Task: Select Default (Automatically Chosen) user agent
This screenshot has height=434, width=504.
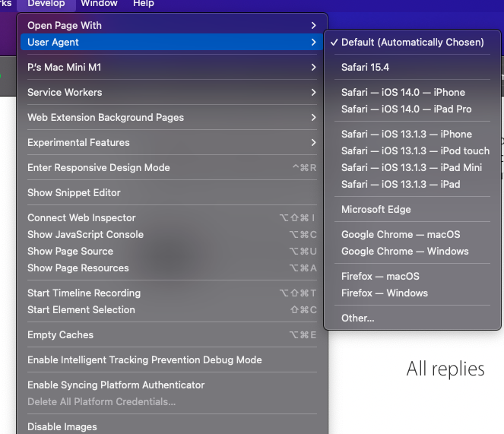Action: (x=412, y=43)
